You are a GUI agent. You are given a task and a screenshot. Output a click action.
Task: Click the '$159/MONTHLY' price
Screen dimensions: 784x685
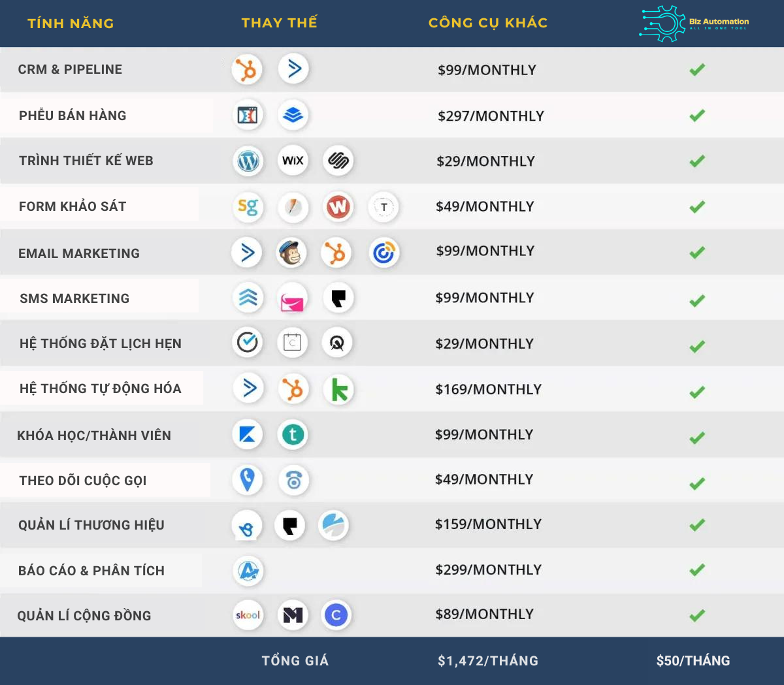(489, 524)
